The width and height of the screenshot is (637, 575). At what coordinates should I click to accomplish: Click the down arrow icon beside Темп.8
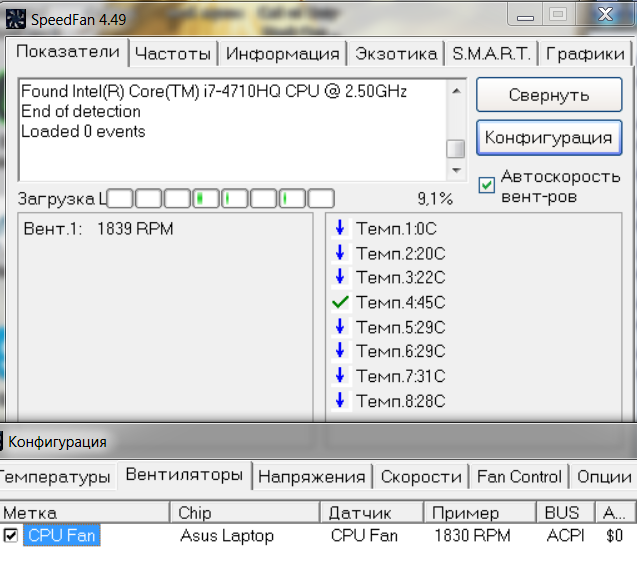(340, 400)
